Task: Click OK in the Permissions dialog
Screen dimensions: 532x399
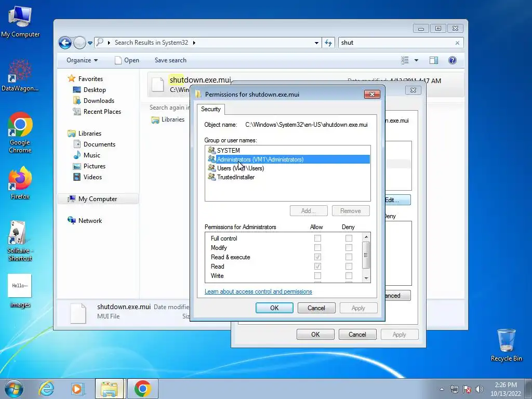Action: pyautogui.click(x=274, y=308)
